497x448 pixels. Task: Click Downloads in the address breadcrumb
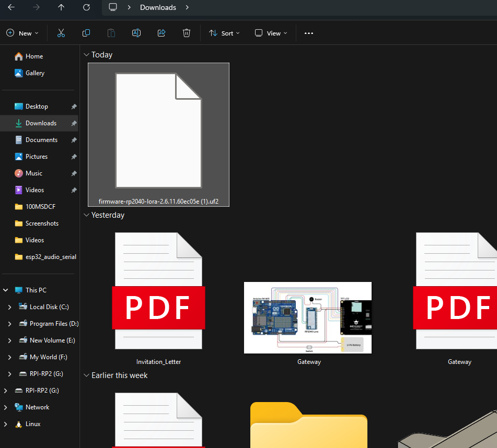[158, 7]
